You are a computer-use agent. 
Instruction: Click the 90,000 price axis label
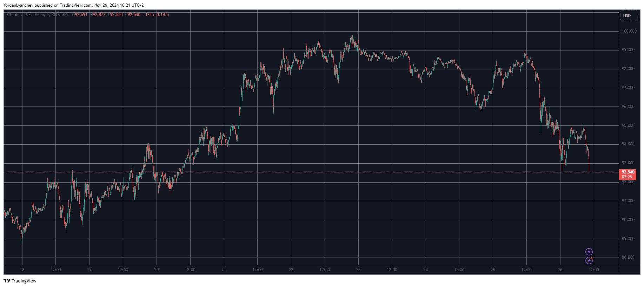(628, 220)
